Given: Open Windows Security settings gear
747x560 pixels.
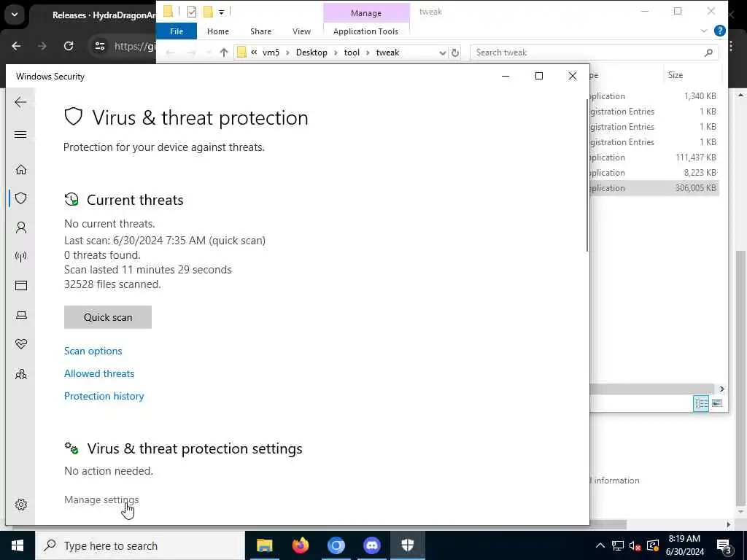Looking at the screenshot, I should click(21, 505).
